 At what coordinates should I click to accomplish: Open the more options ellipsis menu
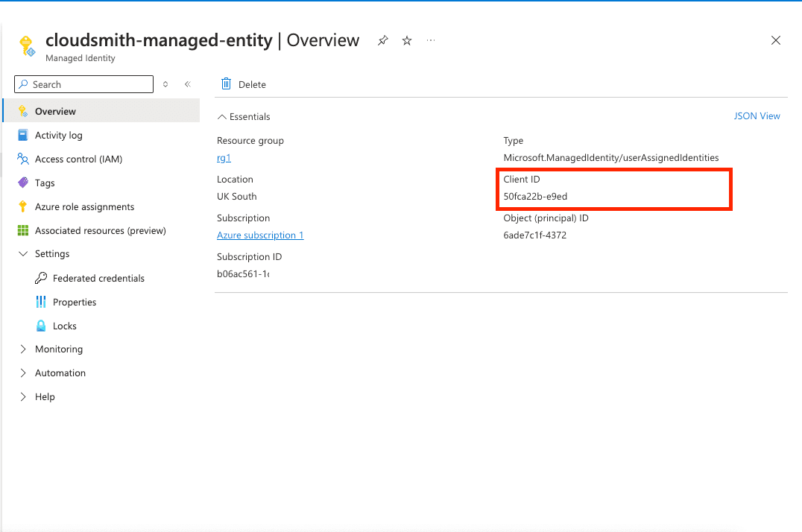pyautogui.click(x=431, y=41)
